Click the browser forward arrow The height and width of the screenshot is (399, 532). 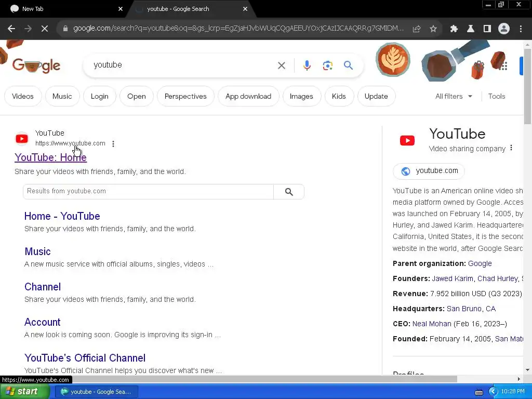[x=28, y=29]
